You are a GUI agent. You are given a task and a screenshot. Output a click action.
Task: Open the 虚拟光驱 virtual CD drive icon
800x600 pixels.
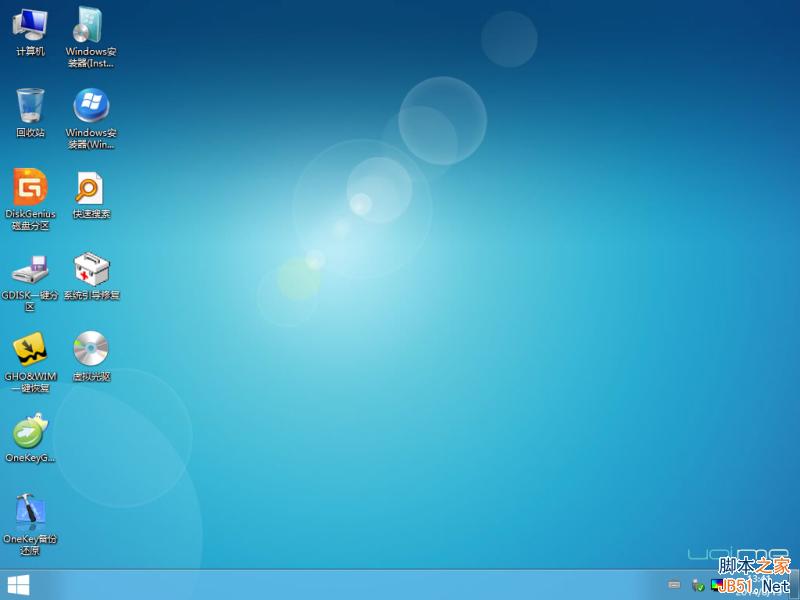(x=91, y=356)
